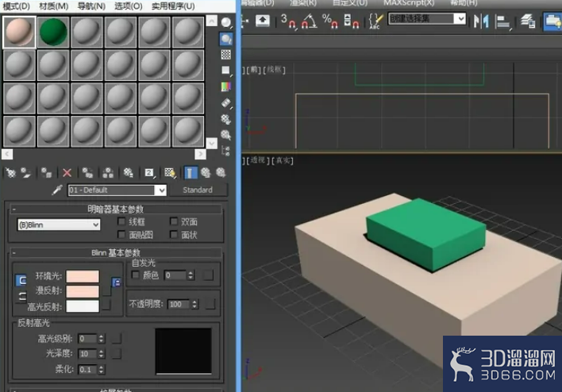Viewport: 562px width, 392px height.
Task: Click the 不透明度 map button
Action: [210, 304]
